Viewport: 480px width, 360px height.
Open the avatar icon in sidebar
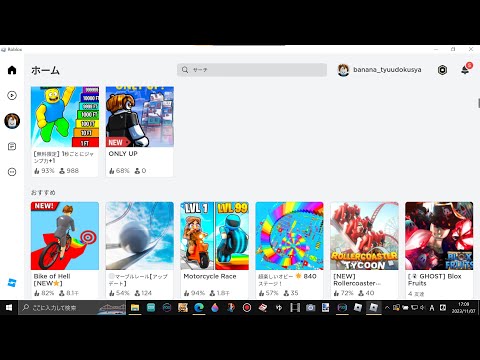coord(12,121)
